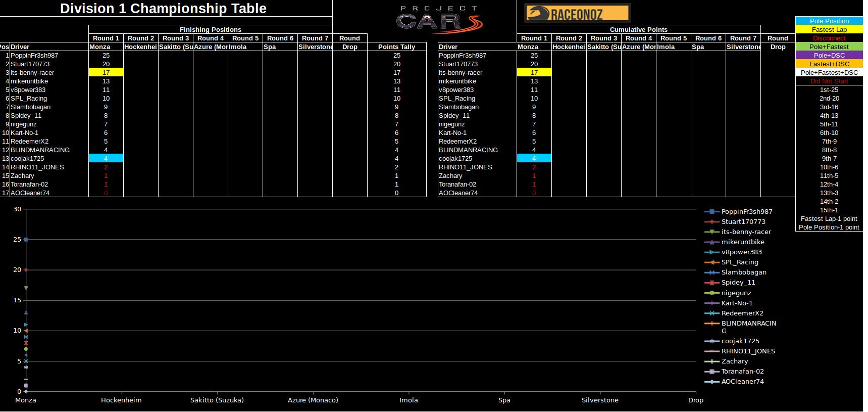This screenshot has height=412, width=868.
Task: Click 'Round 2' header under Cumulative Points
Action: (569, 38)
